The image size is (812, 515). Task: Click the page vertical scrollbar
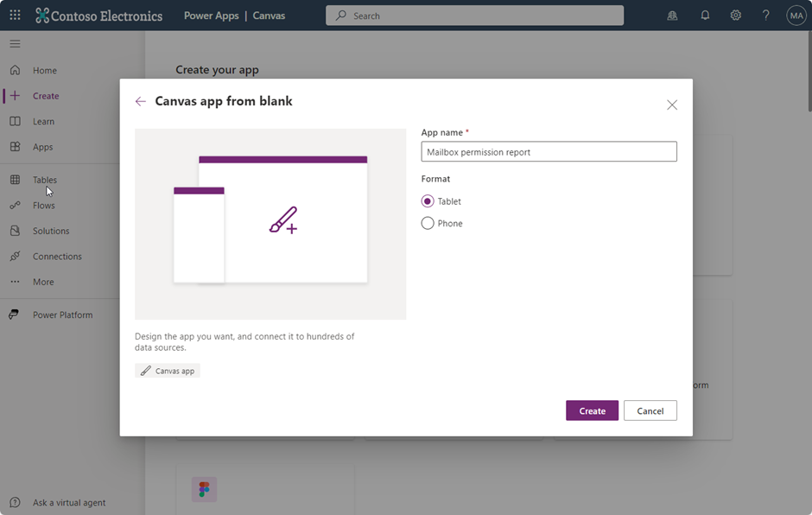point(809,71)
